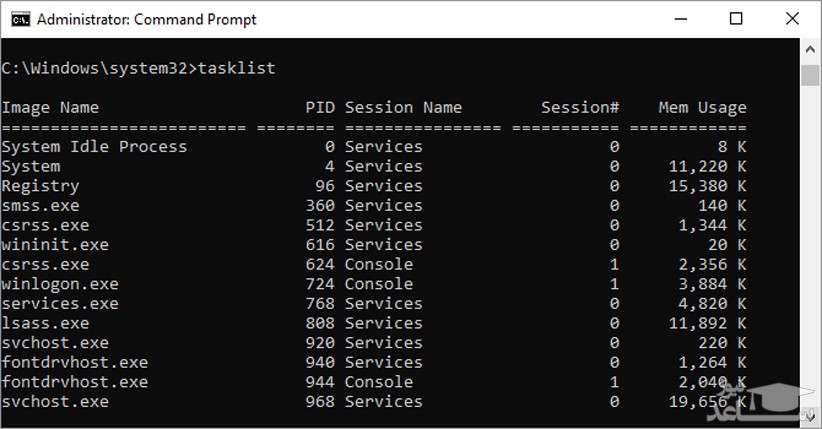The image size is (822, 429).
Task: Click the "Mem Usage" column header
Action: click(x=702, y=107)
